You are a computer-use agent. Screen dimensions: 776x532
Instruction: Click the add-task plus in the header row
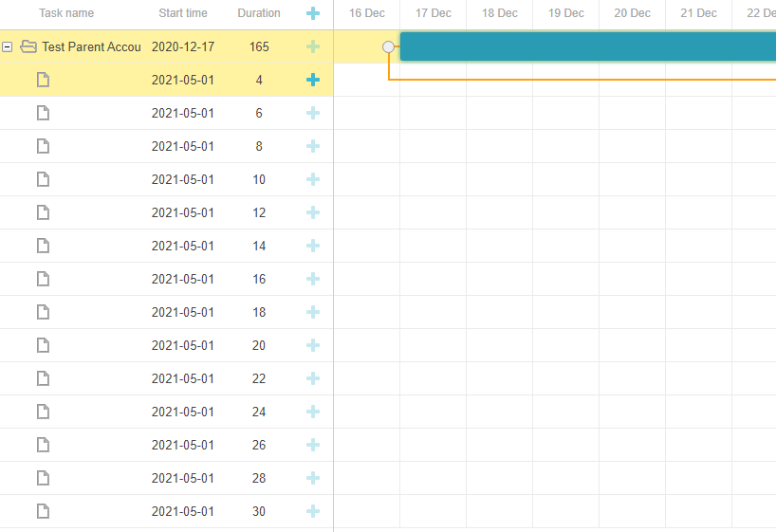(x=313, y=13)
